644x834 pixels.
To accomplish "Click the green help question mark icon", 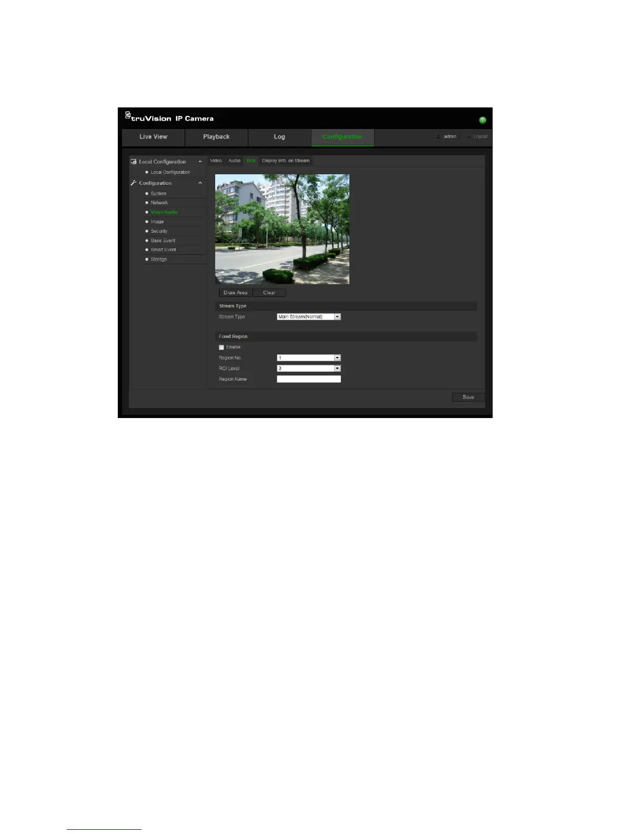I will 482,120.
